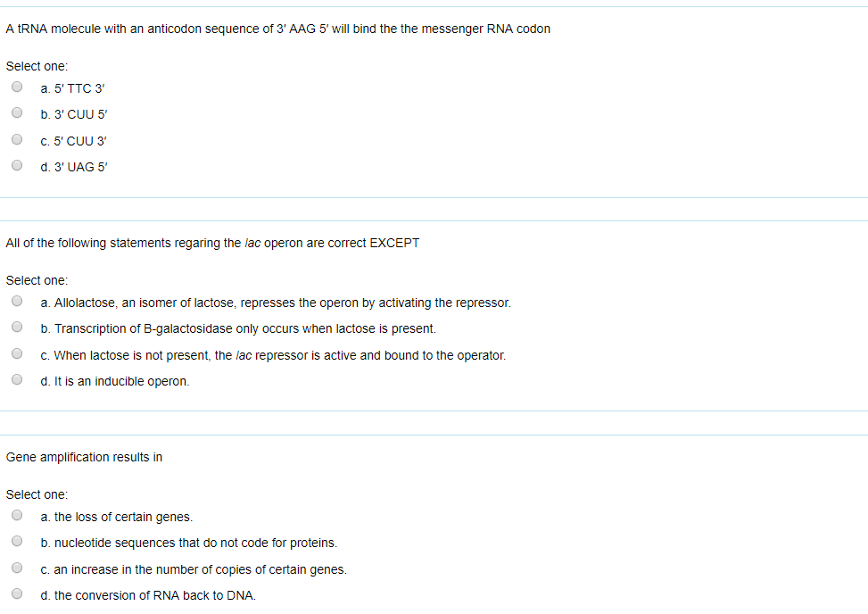The width and height of the screenshot is (868, 614).
Task: Select the Allolactose represses operon answer
Action: point(16,300)
